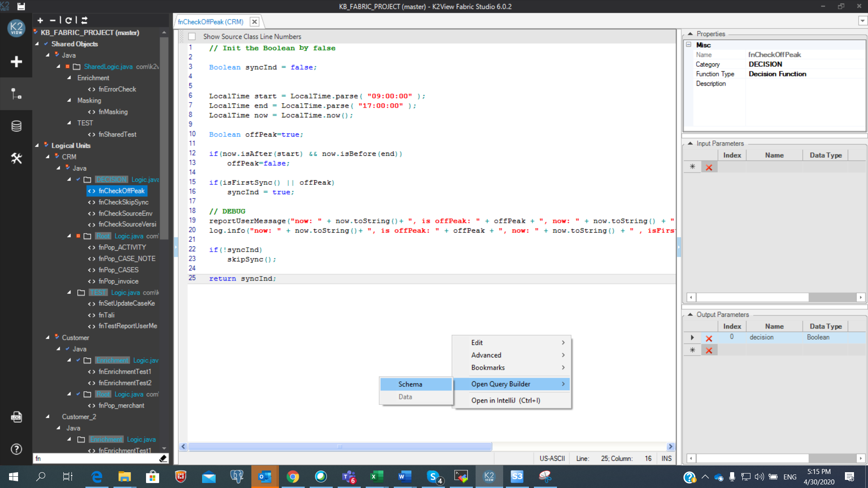This screenshot has height=488, width=868.
Task: Click the collapse all minus icon
Action: pyautogui.click(x=53, y=20)
